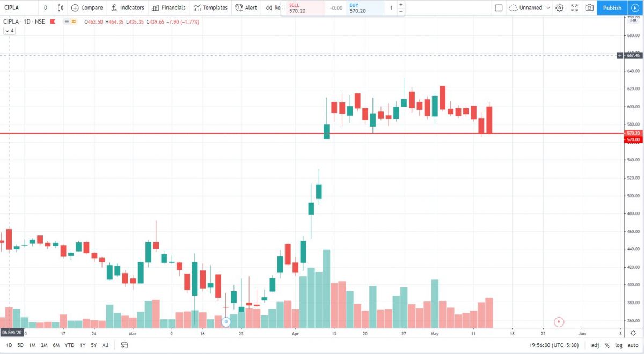Click the BUY 570.20 button
The image size is (644, 354).
click(365, 8)
